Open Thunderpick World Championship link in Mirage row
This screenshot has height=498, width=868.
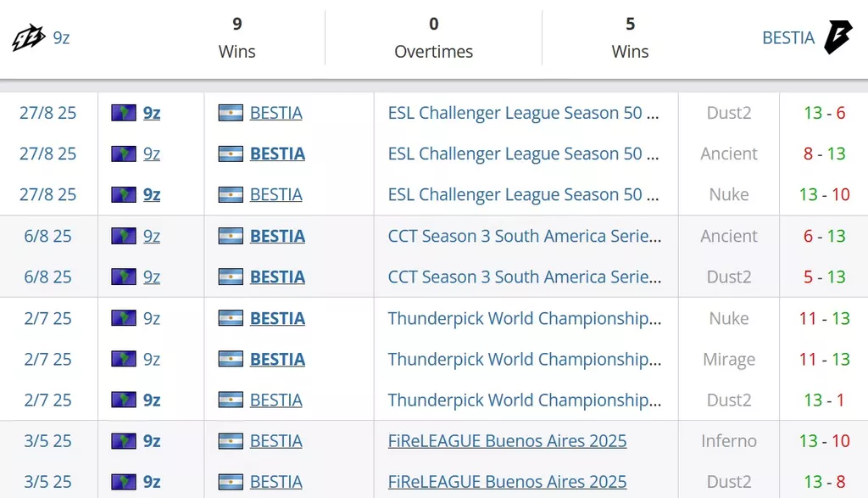[524, 359]
